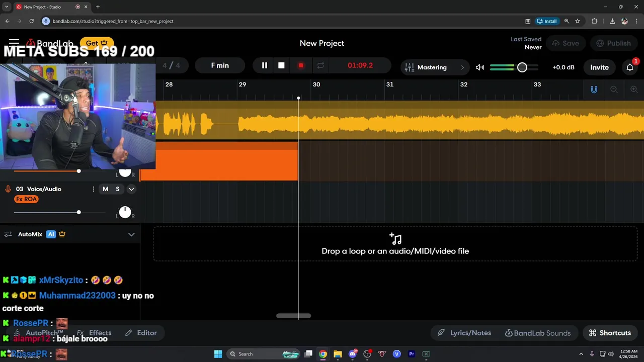Grab the horizontal timeline scrollbar

293,316
